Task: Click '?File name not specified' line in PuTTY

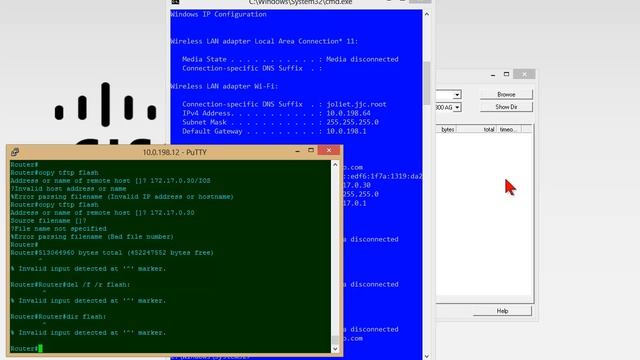Action: pos(59,229)
